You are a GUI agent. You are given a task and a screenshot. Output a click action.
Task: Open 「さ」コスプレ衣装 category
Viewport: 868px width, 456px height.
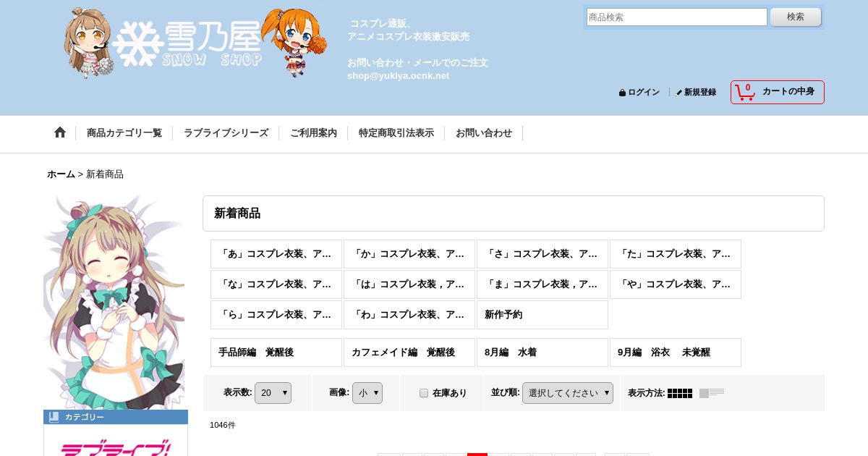542,254
